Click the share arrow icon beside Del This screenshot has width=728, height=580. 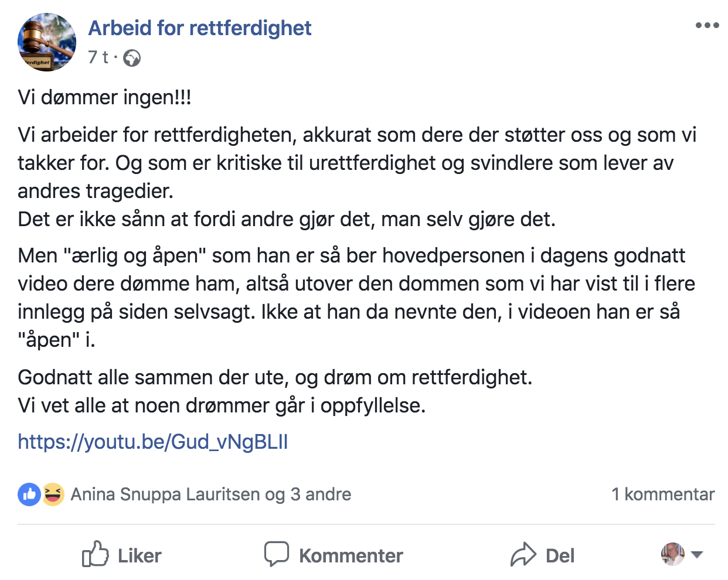coord(523,554)
